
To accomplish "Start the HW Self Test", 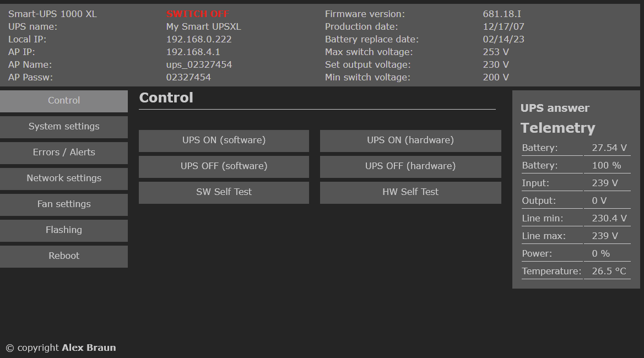I will click(x=410, y=192).
